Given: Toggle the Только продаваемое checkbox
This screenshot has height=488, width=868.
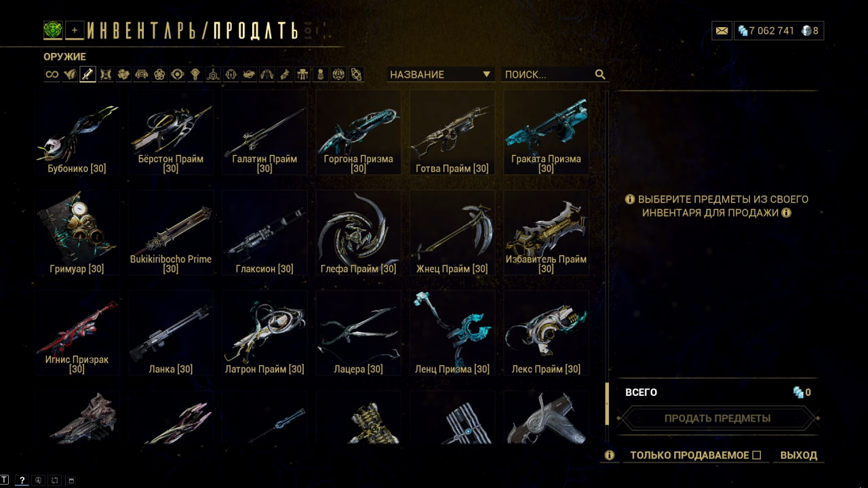Looking at the screenshot, I should (x=757, y=455).
